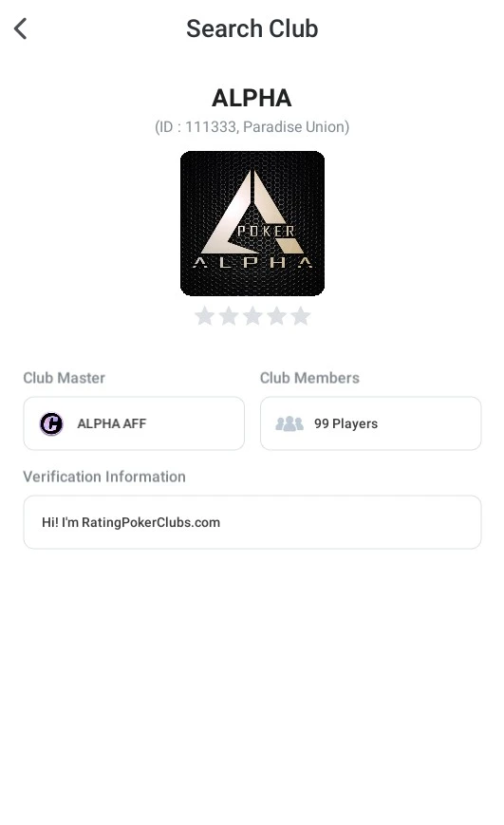
Task: Tap the club master avatar icon
Action: pos(51,423)
